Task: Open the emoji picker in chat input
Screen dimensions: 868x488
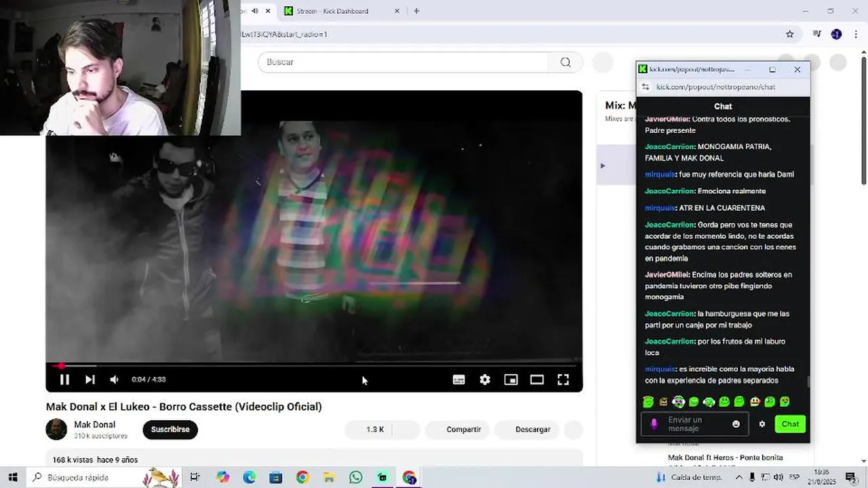Action: coord(736,424)
